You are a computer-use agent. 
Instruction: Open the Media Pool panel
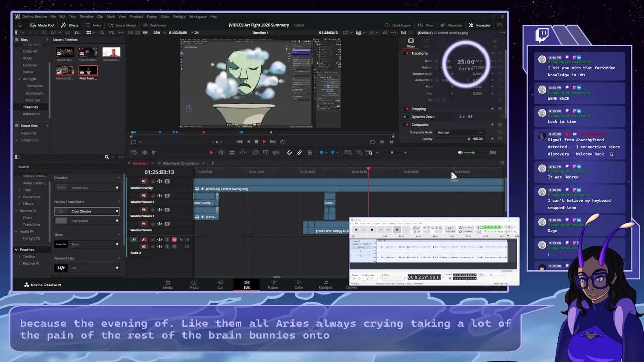click(42, 25)
